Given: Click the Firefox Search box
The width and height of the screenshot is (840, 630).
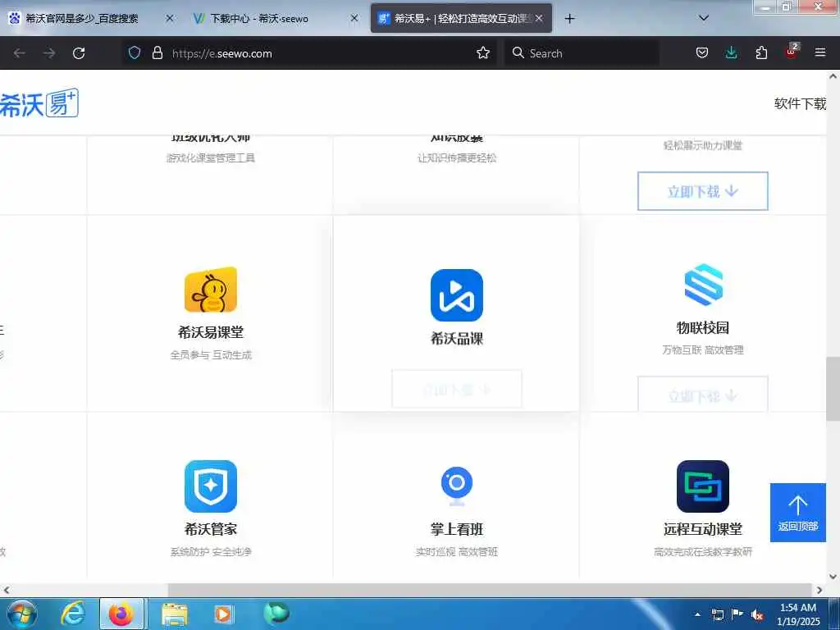Looking at the screenshot, I should [x=582, y=53].
